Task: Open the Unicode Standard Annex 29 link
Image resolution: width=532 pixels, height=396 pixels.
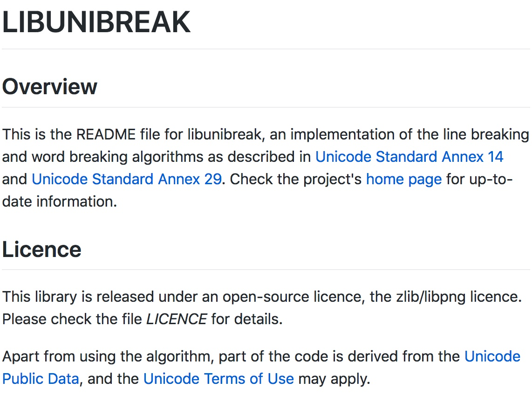Action: click(x=126, y=179)
